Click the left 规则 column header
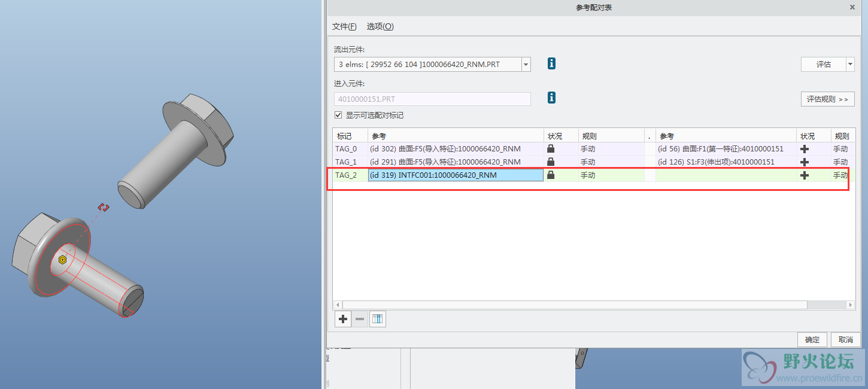The height and width of the screenshot is (389, 868). pos(611,136)
